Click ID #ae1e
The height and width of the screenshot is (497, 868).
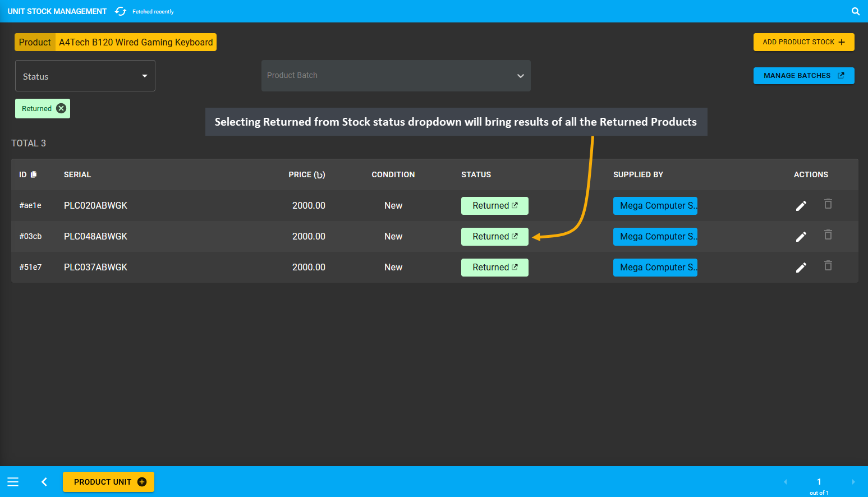(30, 205)
